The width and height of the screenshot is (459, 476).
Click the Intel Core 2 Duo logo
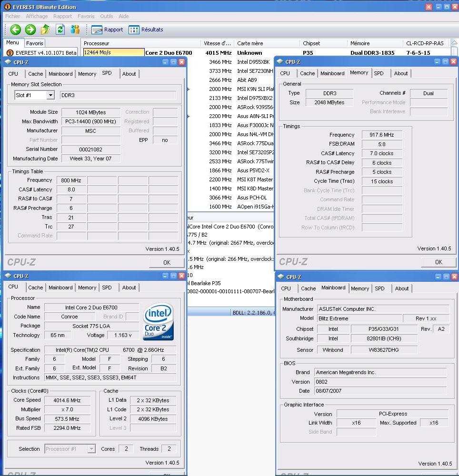pyautogui.click(x=158, y=322)
